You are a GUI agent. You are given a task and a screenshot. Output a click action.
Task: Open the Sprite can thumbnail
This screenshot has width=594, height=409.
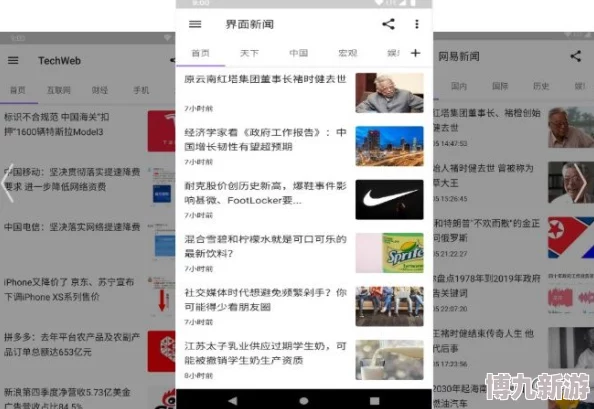coord(389,253)
